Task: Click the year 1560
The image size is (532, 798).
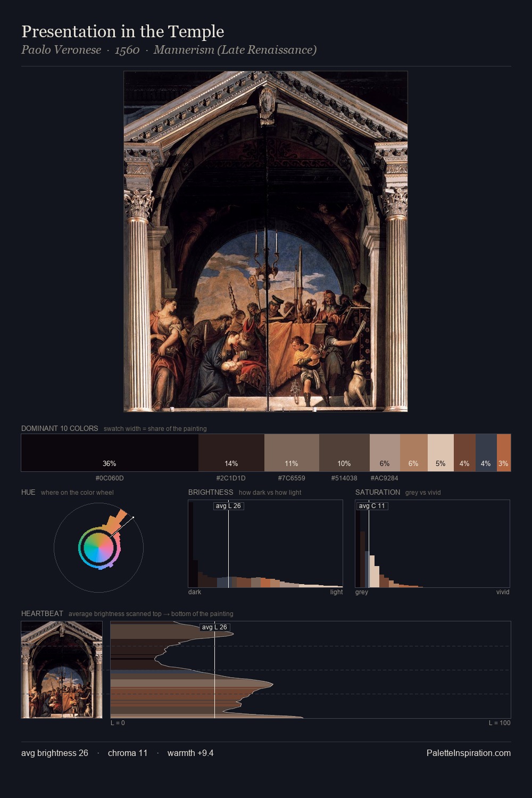Action: pos(127,50)
